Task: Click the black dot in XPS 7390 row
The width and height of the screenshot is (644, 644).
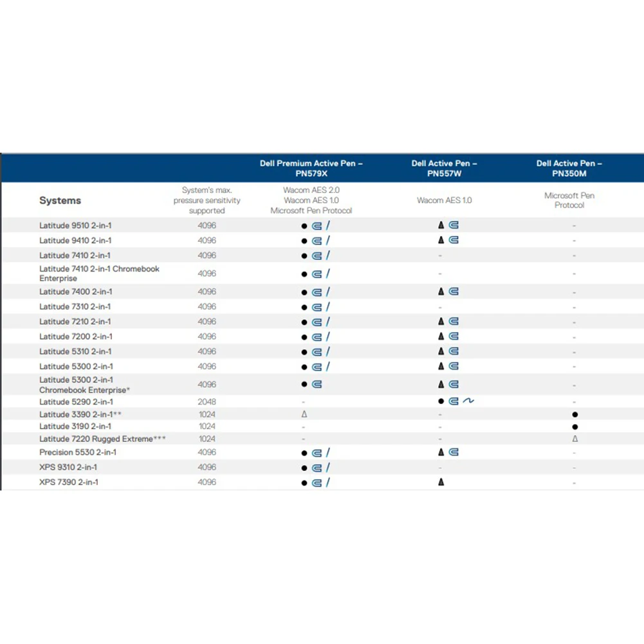Action: pyautogui.click(x=304, y=483)
